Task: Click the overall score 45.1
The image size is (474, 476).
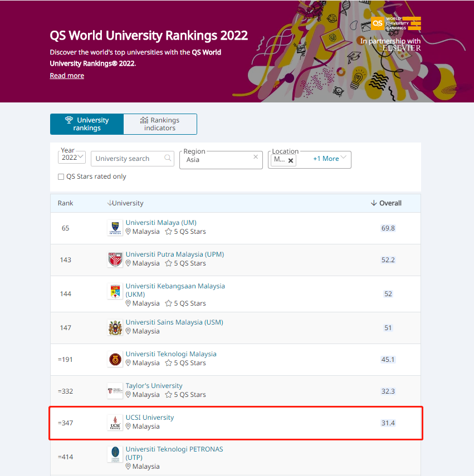Action: [x=388, y=360]
